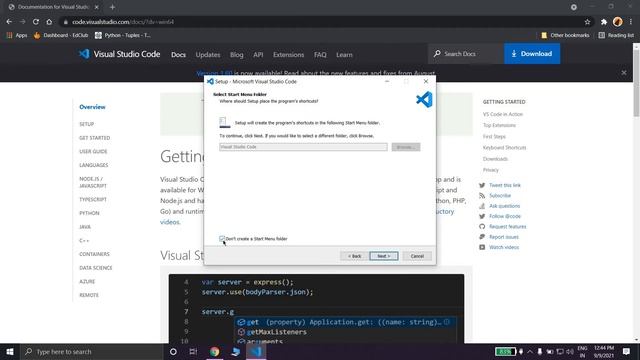Open Privacy link in Getting Started
This screenshot has height=360, width=640.
point(491,170)
